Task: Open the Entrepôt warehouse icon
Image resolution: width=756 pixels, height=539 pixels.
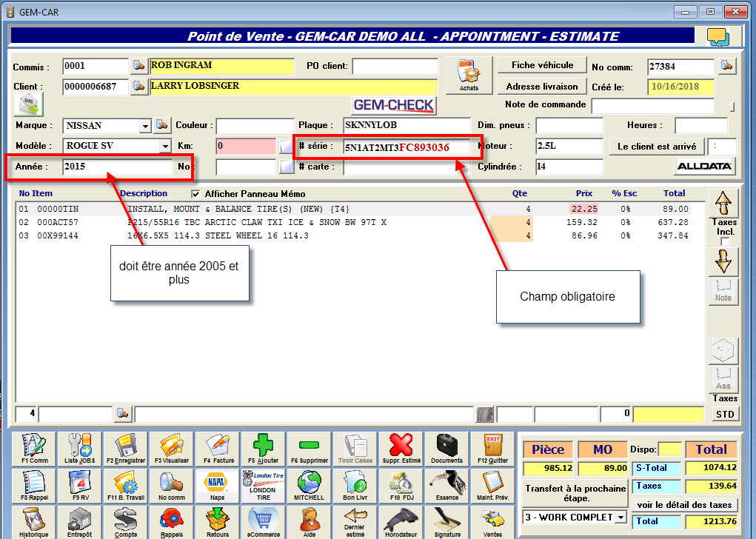Action: point(79,522)
